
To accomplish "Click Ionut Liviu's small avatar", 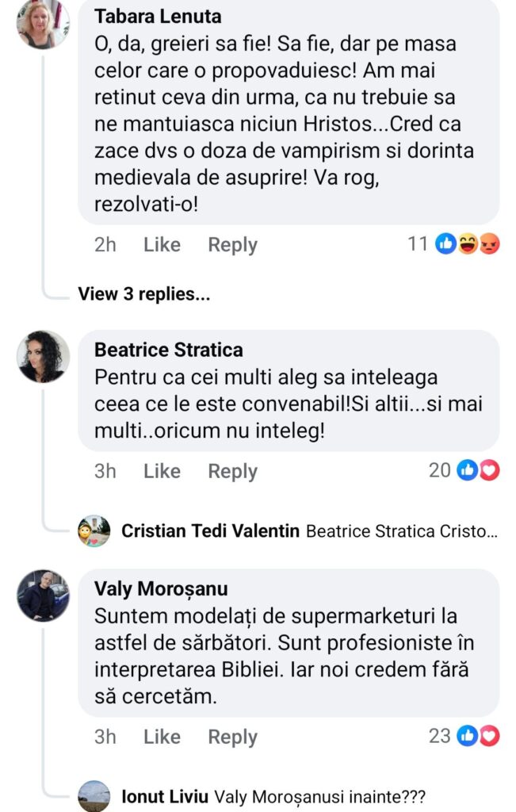I will tap(94, 795).
